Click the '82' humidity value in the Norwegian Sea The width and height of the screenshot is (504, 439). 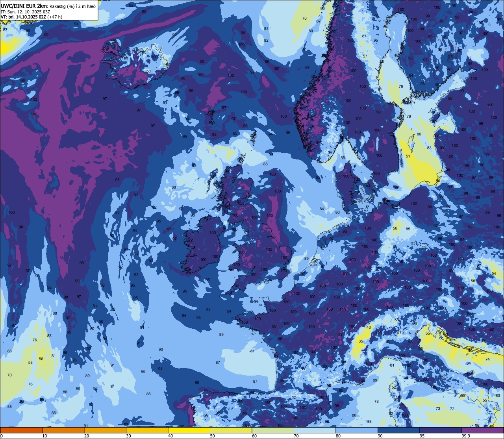[x=266, y=41]
